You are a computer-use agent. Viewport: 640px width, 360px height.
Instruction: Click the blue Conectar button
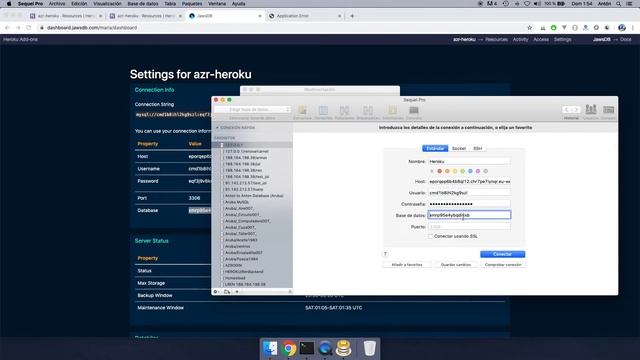[502, 254]
